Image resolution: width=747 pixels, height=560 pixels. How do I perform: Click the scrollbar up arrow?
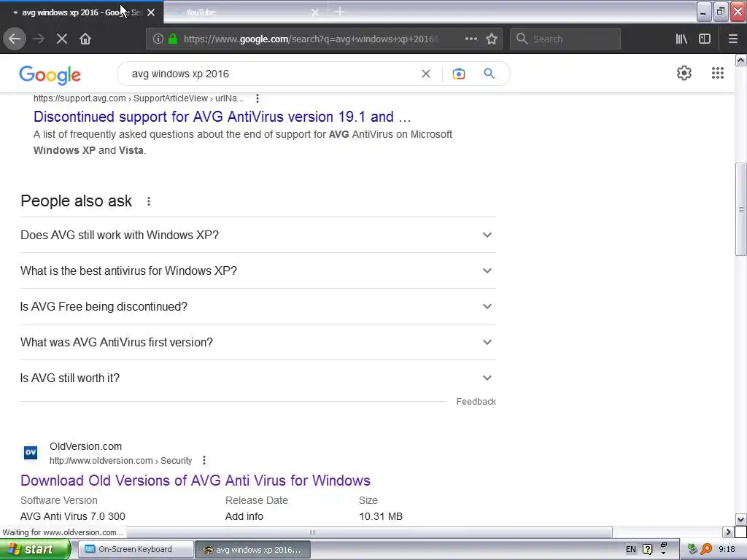741,60
